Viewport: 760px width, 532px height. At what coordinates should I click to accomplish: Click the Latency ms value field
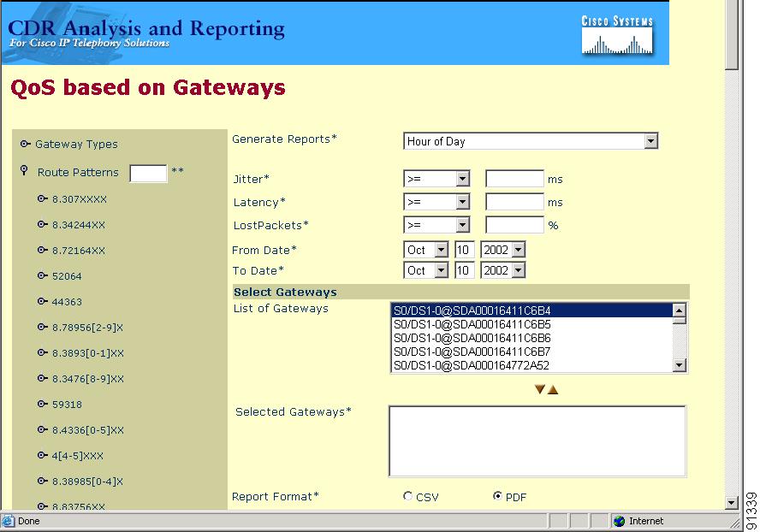[514, 202]
